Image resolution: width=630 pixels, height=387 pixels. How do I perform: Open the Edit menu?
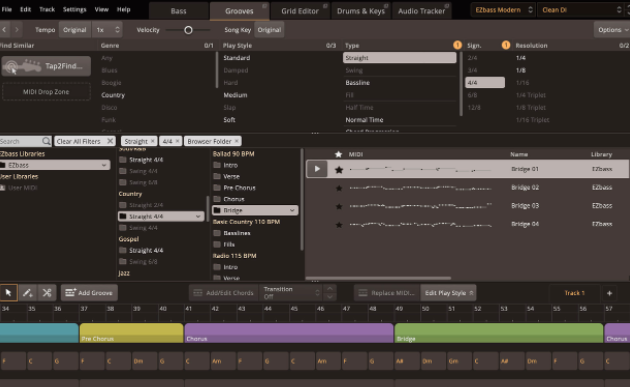[25, 9]
